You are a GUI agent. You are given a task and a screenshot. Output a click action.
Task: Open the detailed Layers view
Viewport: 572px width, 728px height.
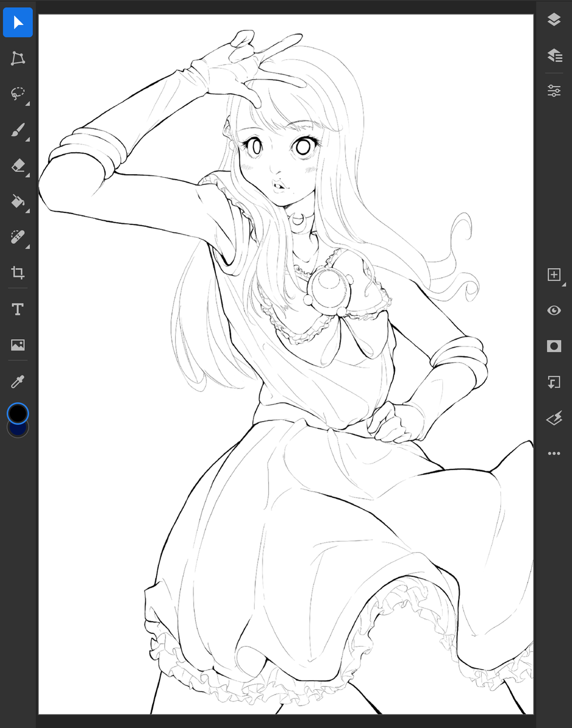click(x=554, y=55)
